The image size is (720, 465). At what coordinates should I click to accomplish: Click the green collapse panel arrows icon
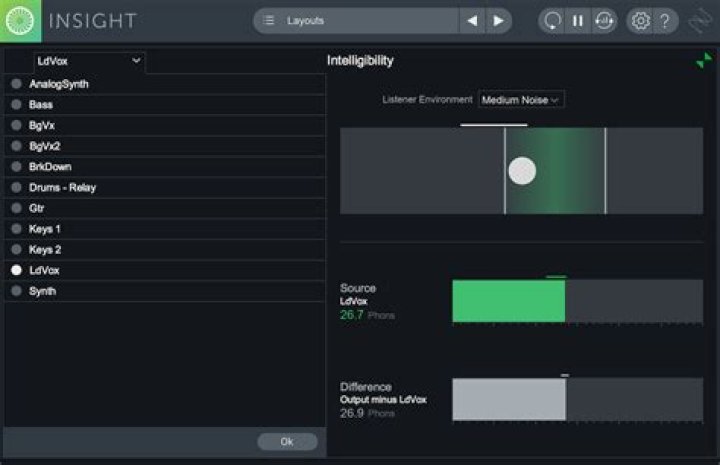pos(703,61)
